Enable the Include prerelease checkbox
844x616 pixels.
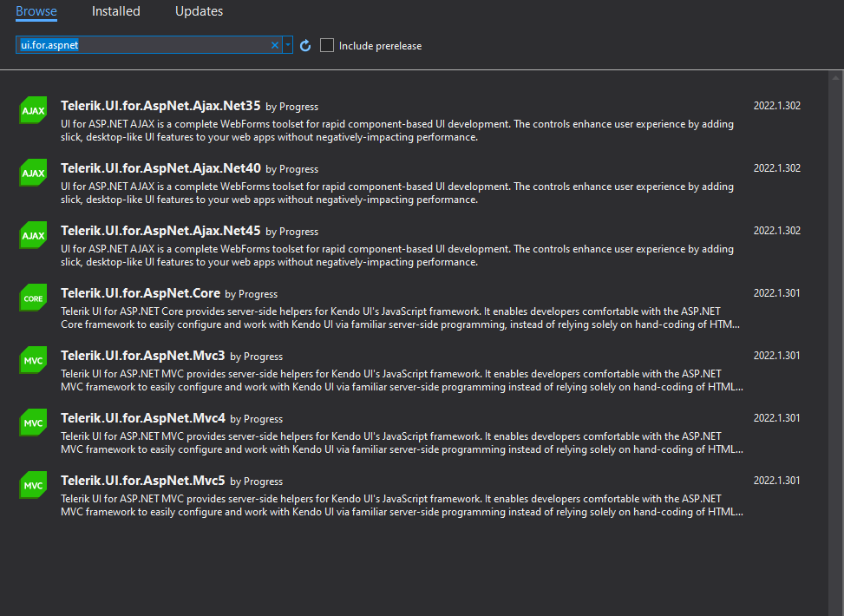click(327, 45)
